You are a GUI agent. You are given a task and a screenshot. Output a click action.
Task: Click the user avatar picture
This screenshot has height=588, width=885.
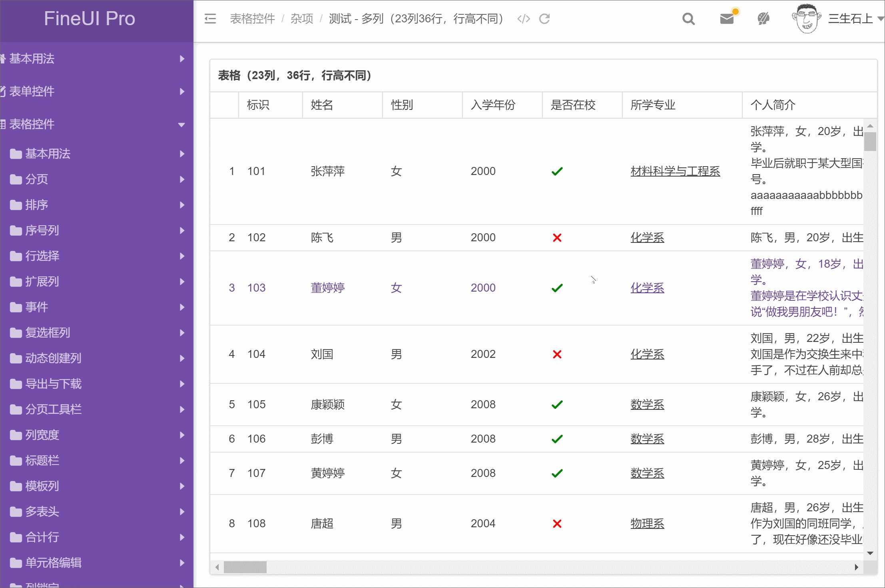[x=806, y=19]
